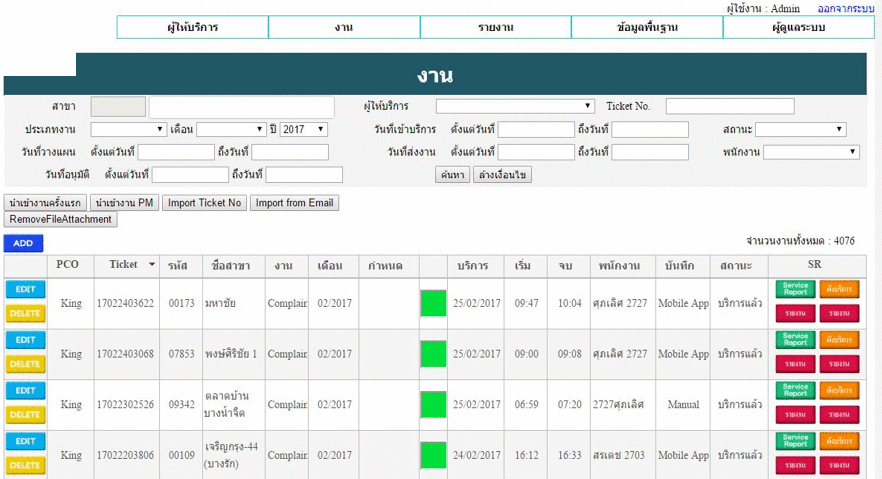882x479 pixels.
Task: Open the ข้อมูลพื้นฐาน menu
Action: (x=647, y=27)
